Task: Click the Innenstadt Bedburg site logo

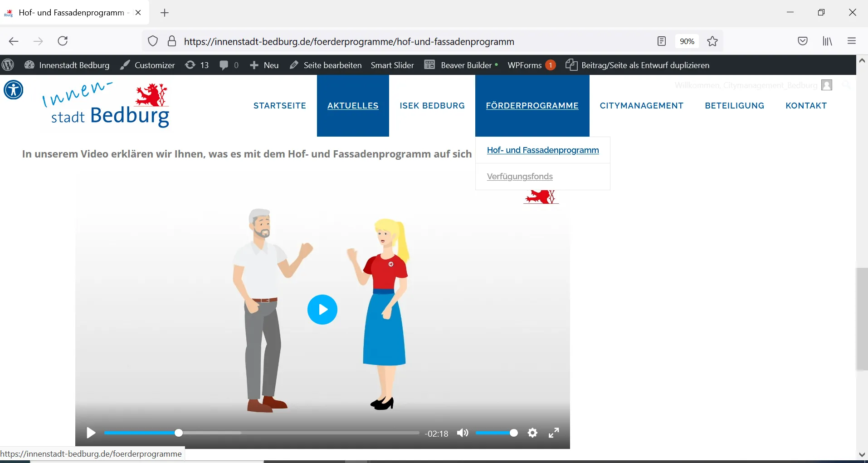Action: pos(106,105)
